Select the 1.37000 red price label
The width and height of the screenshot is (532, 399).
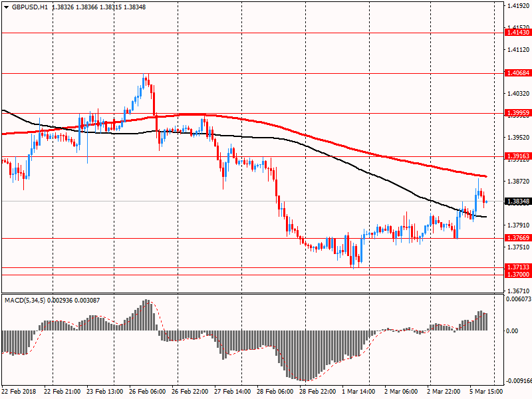pos(517,275)
